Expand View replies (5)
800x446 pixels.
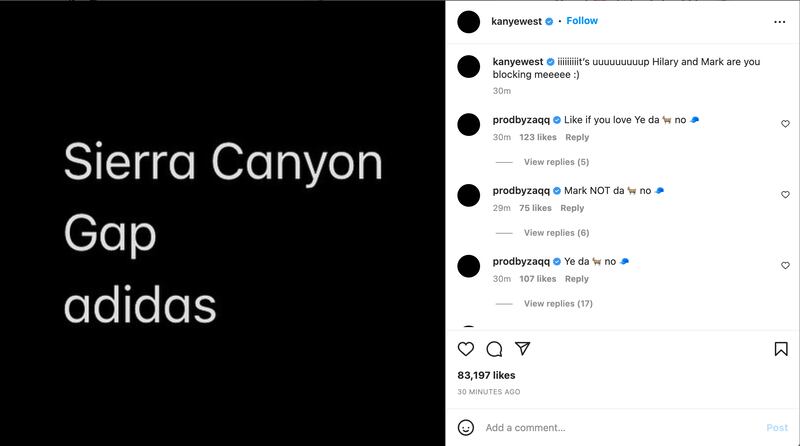556,162
